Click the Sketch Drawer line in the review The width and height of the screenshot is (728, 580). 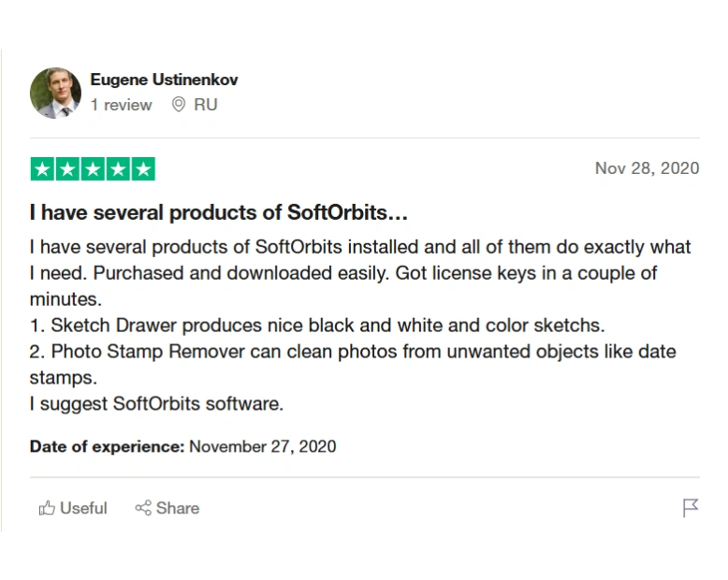(317, 326)
